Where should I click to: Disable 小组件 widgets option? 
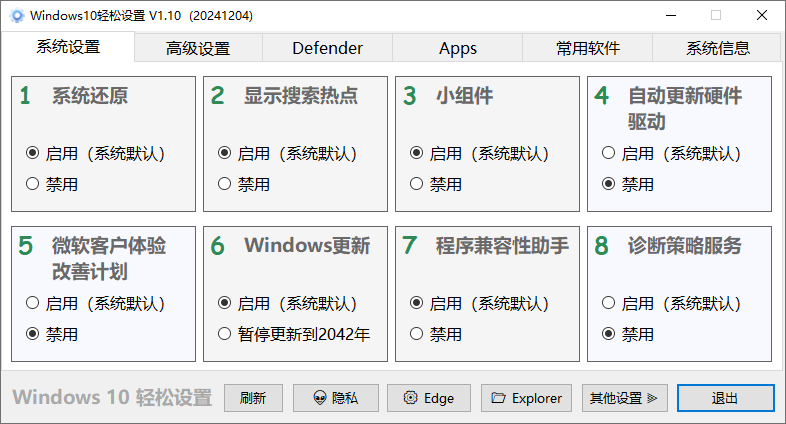pyautogui.click(x=417, y=184)
